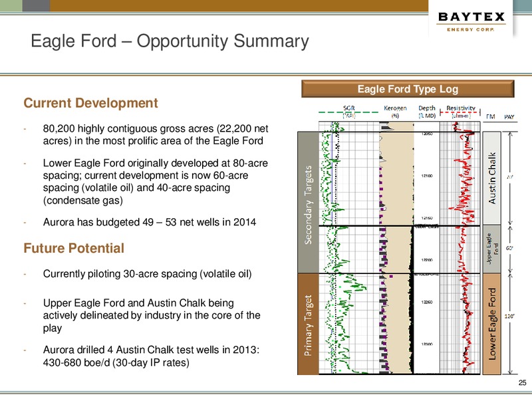
Task: Select the slide title 'Eagle Ford – Opportunity Summary'
Action: pyautogui.click(x=170, y=41)
